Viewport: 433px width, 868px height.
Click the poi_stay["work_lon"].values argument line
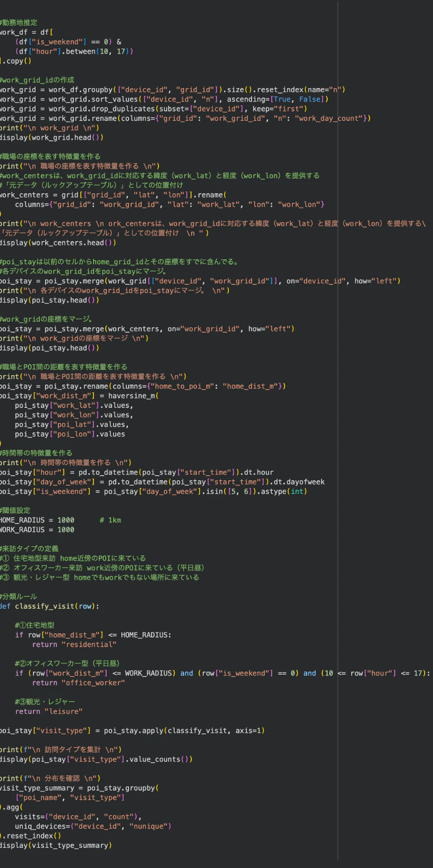pos(74,415)
